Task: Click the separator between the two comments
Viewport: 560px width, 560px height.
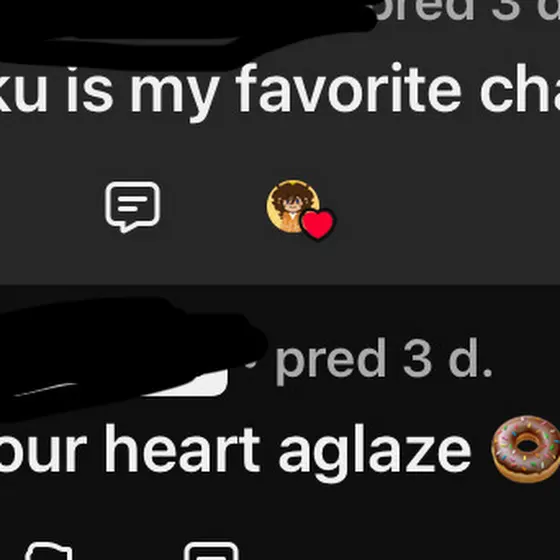Action: pos(280,285)
